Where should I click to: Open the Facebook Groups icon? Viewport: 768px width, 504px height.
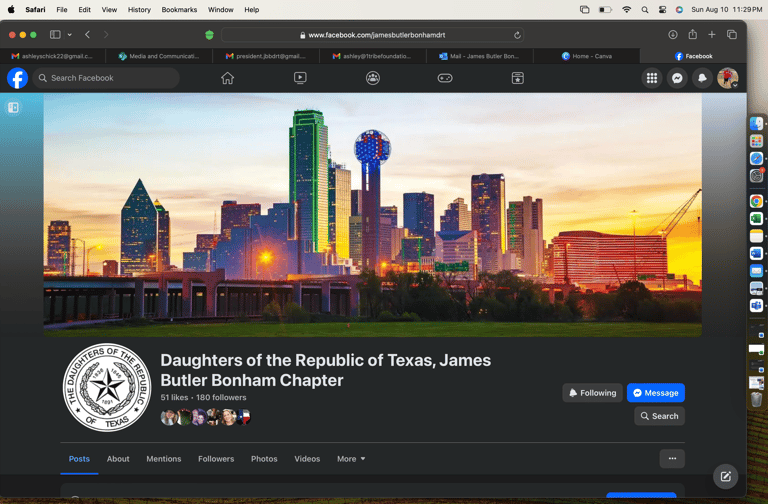[x=373, y=78]
